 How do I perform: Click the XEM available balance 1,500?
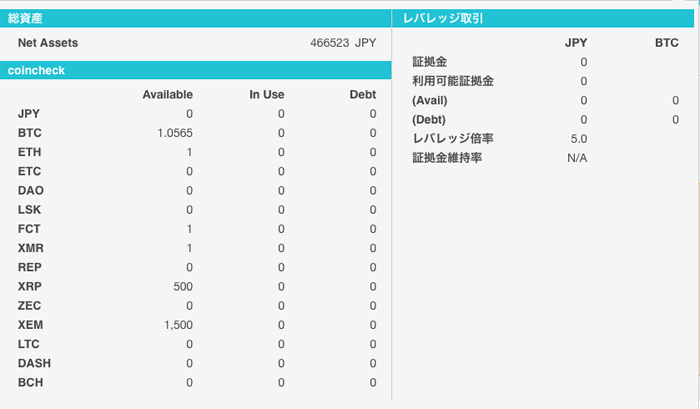(x=177, y=325)
